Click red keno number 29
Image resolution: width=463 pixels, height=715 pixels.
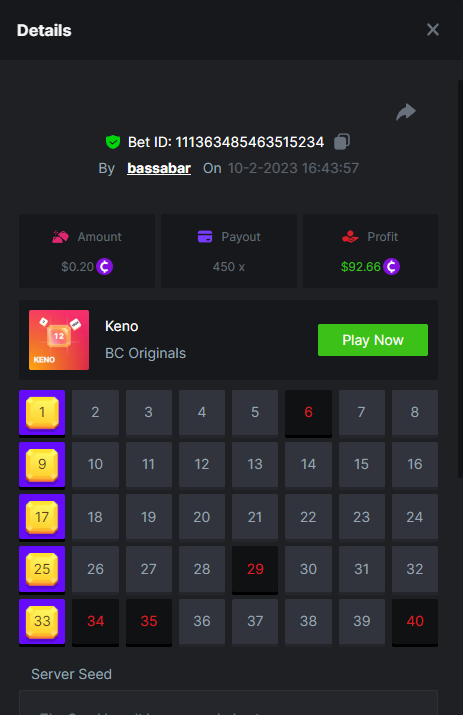point(255,570)
